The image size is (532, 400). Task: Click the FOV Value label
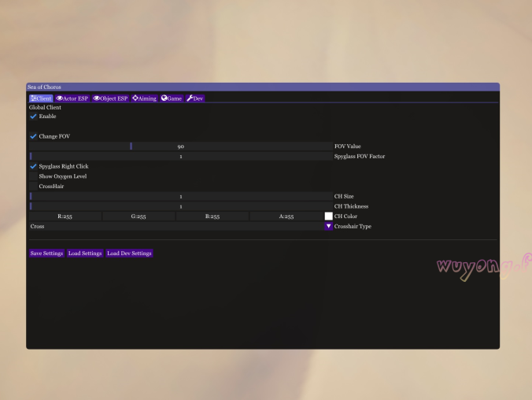tap(347, 146)
